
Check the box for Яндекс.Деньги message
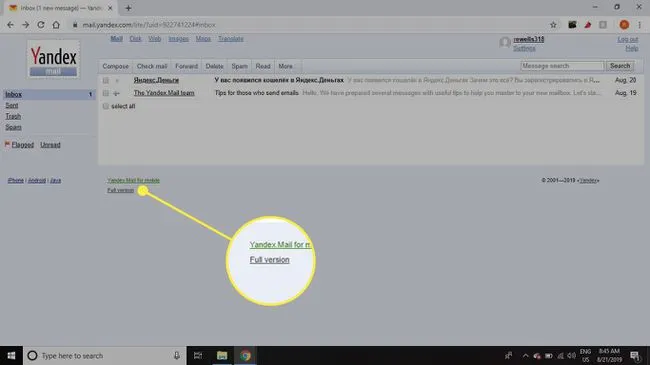pyautogui.click(x=106, y=80)
